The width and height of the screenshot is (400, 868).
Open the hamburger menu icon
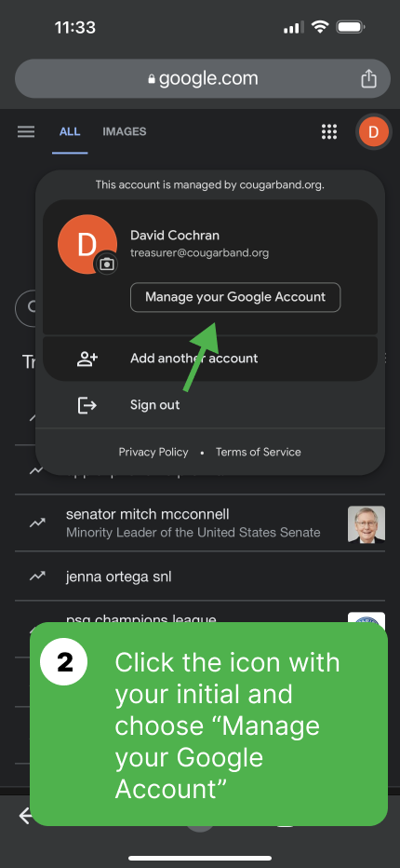[x=26, y=131]
